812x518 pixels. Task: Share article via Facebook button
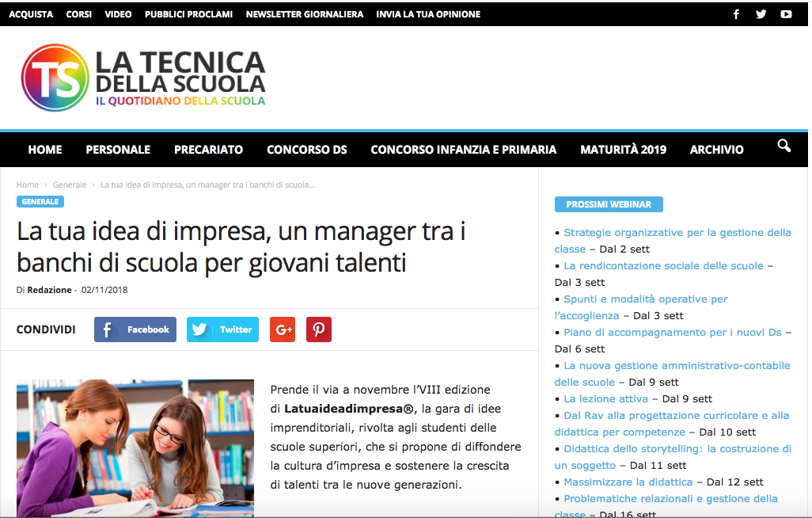[x=135, y=329]
